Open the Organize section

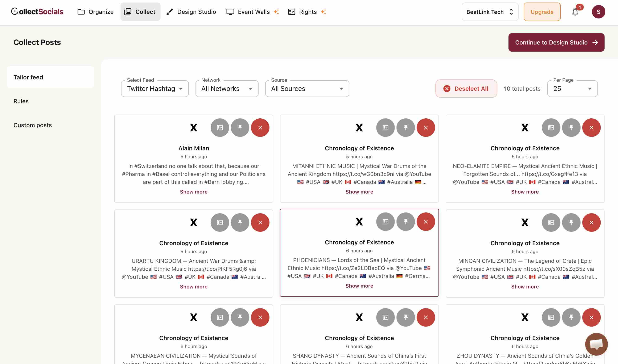tap(95, 12)
